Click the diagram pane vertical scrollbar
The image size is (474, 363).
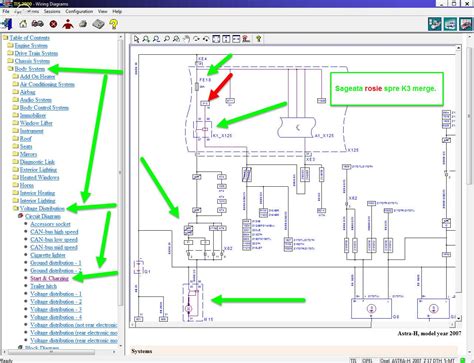point(459,183)
